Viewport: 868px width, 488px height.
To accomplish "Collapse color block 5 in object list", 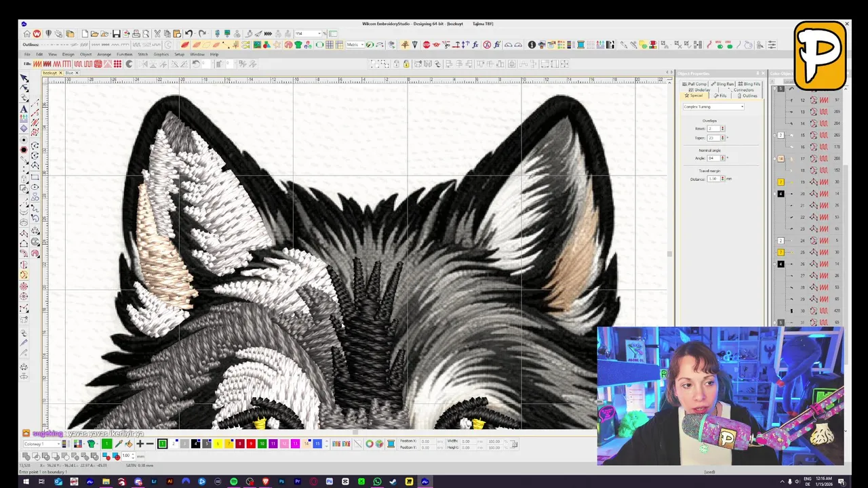I will point(774,88).
